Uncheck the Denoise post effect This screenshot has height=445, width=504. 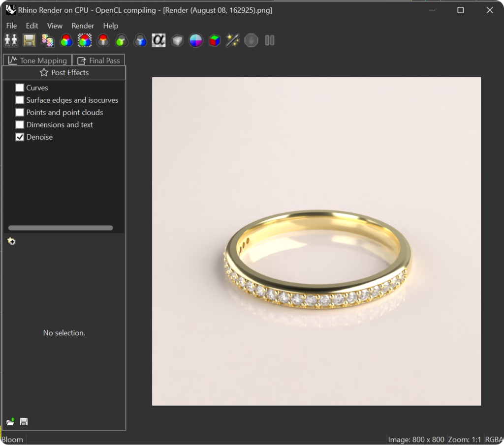point(20,137)
